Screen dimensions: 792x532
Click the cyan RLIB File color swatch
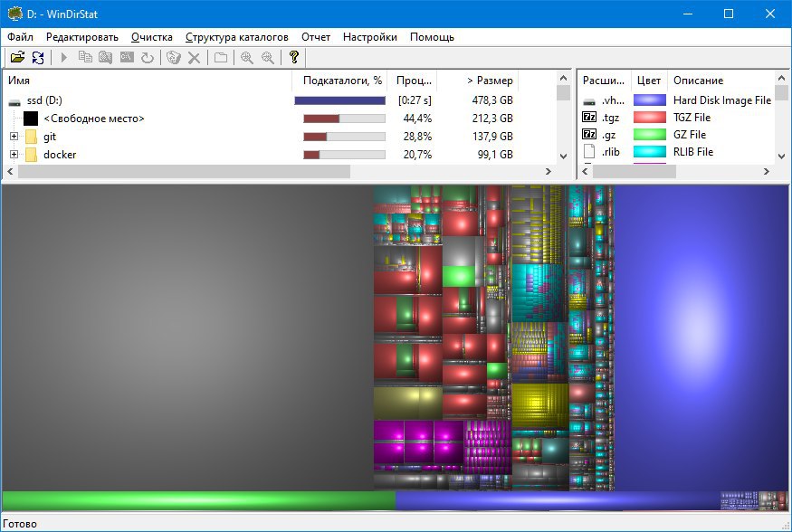pos(650,152)
